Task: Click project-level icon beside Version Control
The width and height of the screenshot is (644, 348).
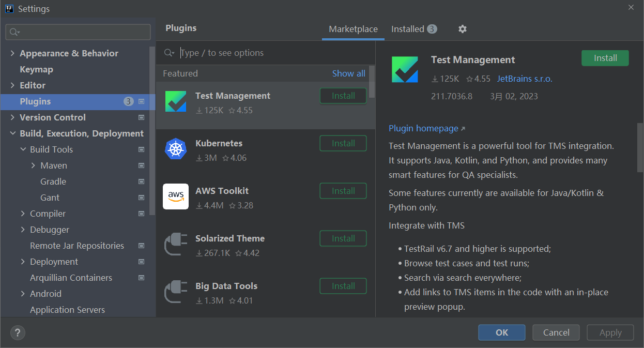Action: pos(142,117)
